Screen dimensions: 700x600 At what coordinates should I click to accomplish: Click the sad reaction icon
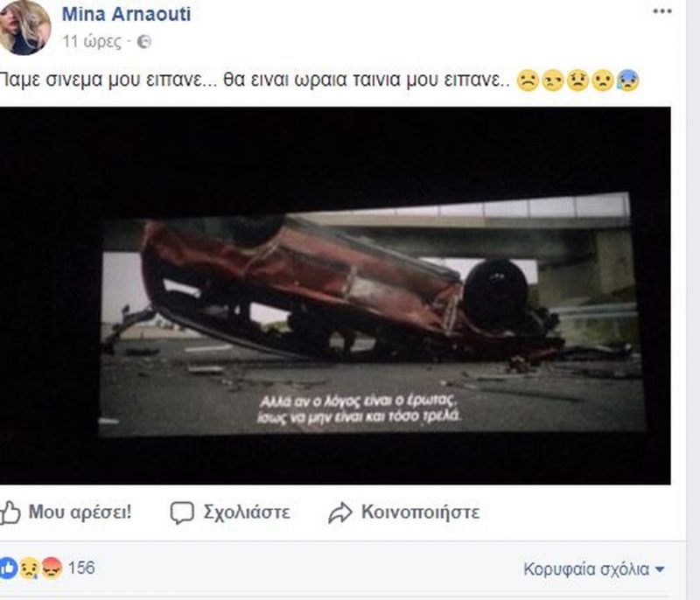coord(30,569)
